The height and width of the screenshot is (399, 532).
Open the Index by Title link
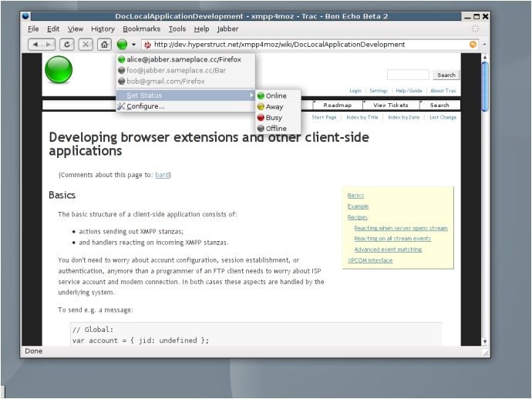pos(362,117)
